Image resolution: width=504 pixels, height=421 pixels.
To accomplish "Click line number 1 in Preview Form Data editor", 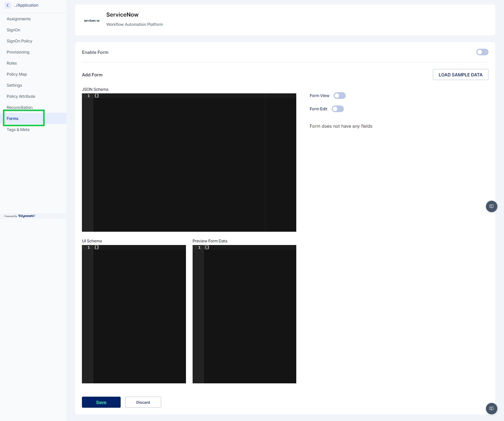I will pyautogui.click(x=199, y=247).
